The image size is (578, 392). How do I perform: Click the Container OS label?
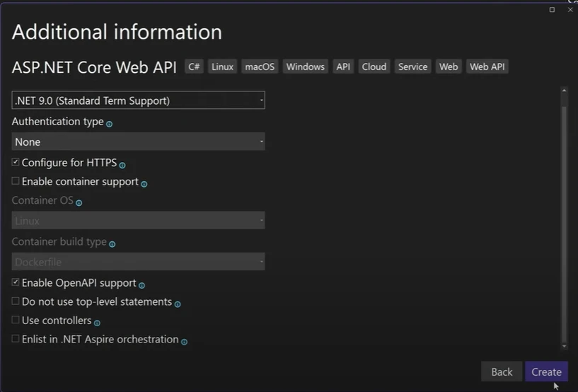42,200
